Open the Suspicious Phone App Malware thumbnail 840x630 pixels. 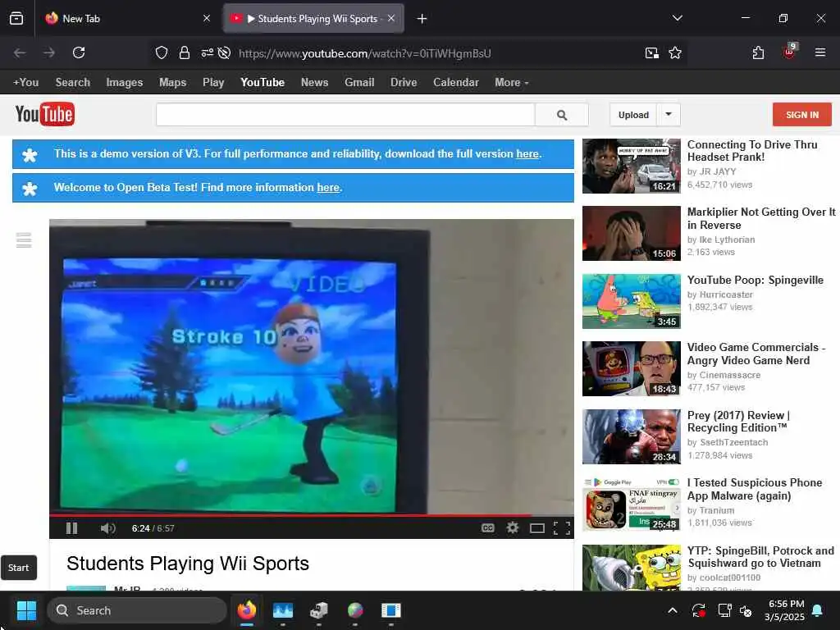(631, 504)
